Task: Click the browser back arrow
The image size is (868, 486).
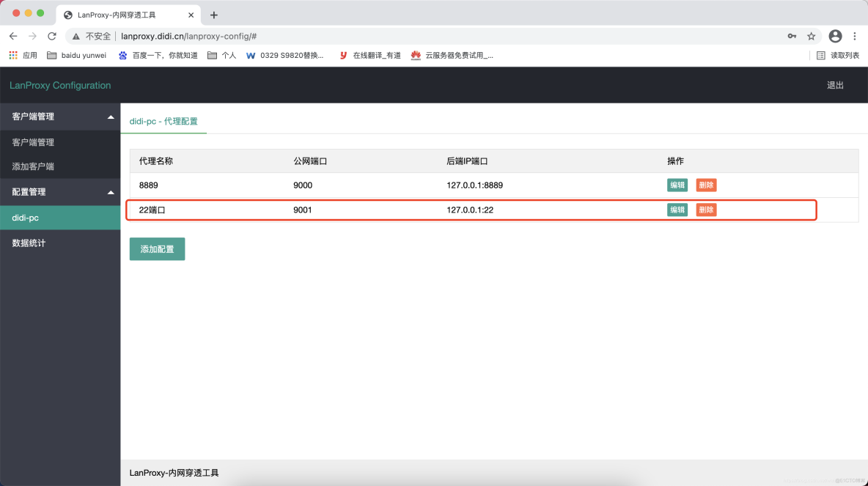Action: [13, 36]
